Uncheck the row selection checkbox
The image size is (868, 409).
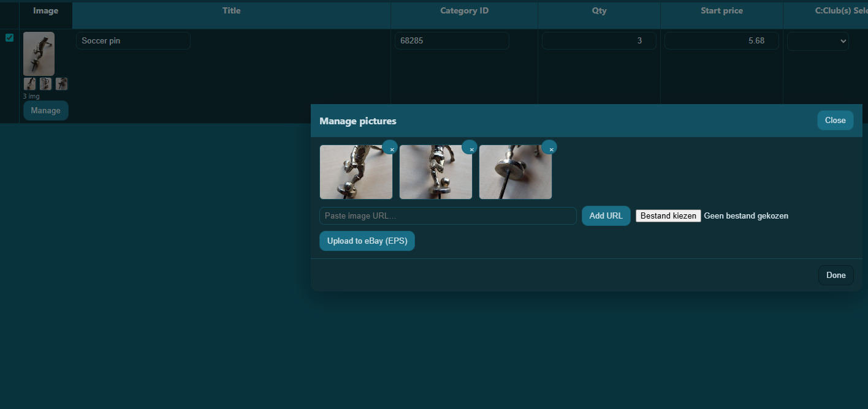[9, 37]
